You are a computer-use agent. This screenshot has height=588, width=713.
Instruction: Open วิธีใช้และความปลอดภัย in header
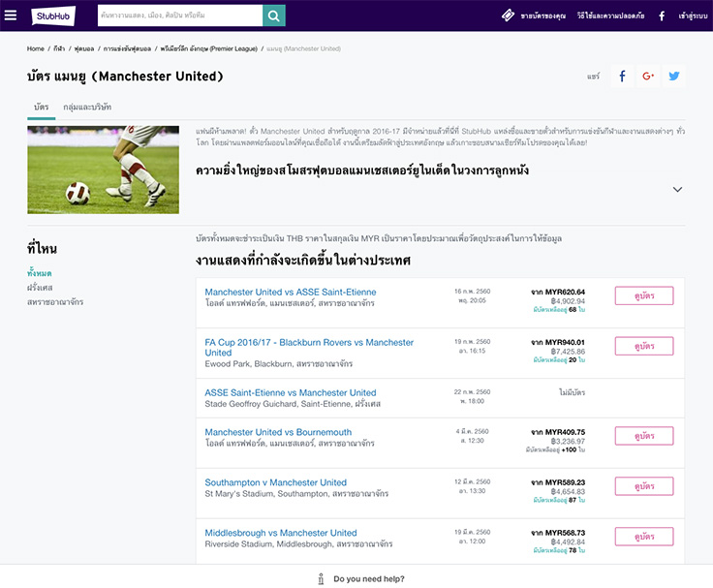point(610,15)
